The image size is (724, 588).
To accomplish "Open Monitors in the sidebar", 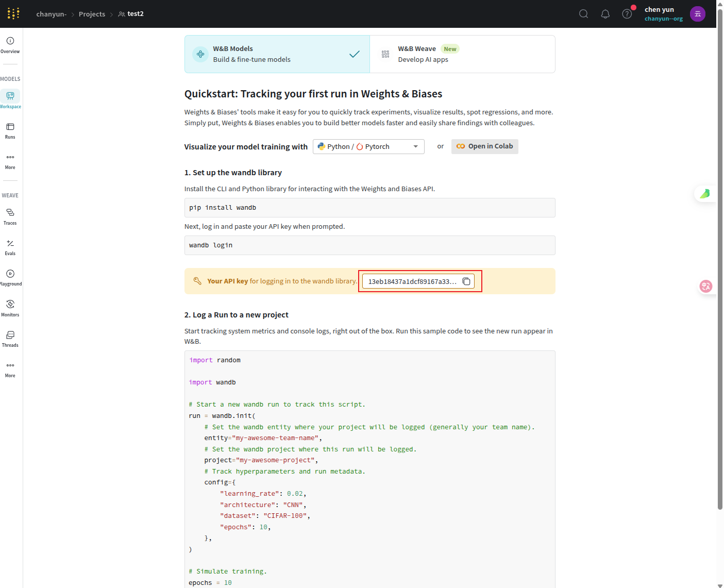I will click(x=10, y=309).
